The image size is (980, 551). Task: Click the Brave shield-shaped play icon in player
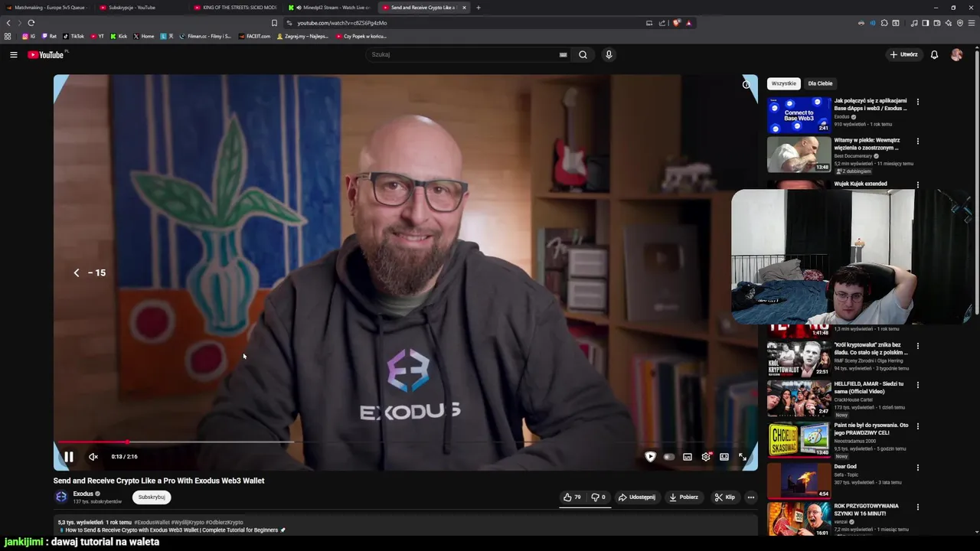pyautogui.click(x=650, y=457)
